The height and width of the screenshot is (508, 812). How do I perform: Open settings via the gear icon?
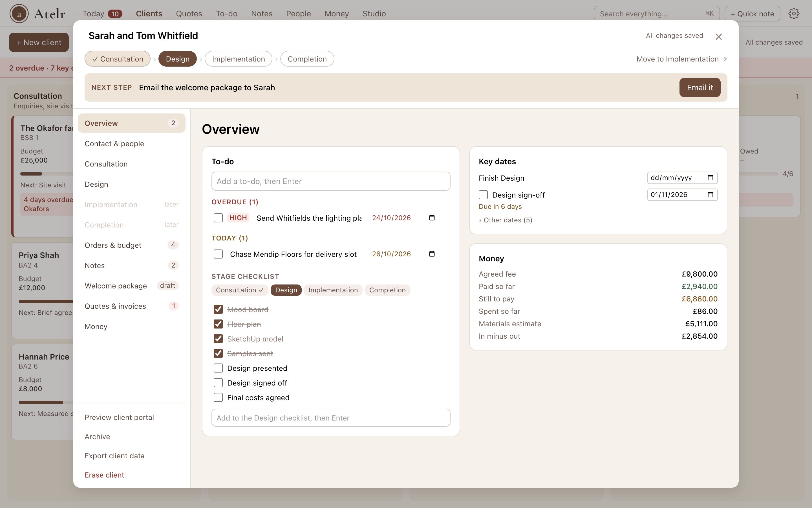(794, 14)
